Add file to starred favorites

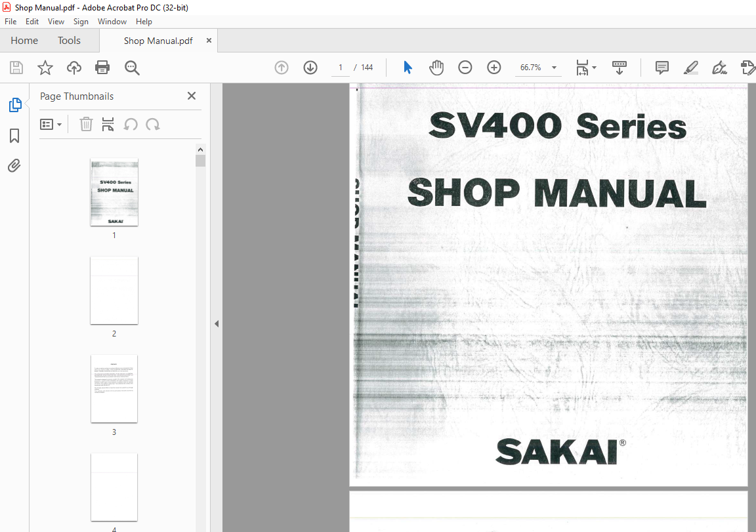45,68
